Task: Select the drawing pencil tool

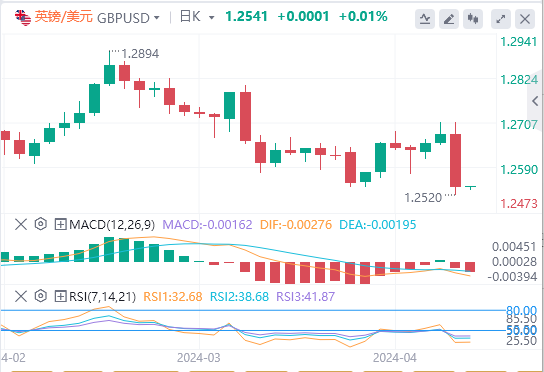Action: [x=449, y=18]
